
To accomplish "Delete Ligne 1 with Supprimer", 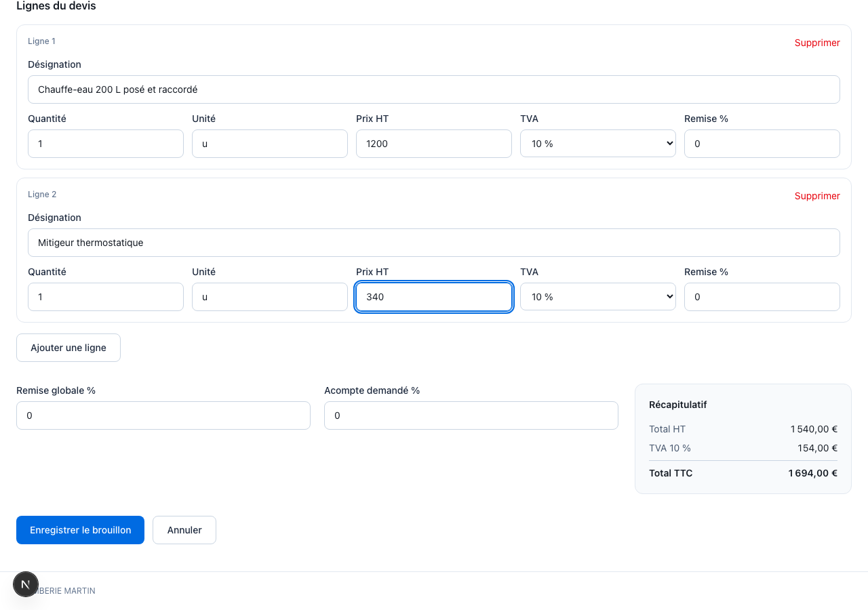I will pos(817,43).
